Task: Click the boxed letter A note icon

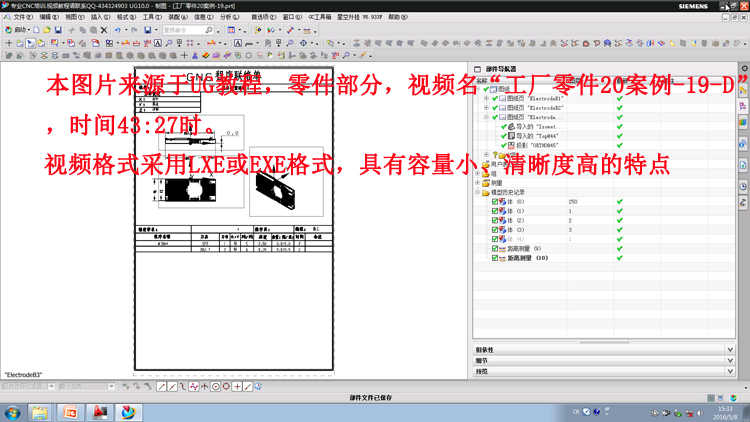Action: click(158, 43)
